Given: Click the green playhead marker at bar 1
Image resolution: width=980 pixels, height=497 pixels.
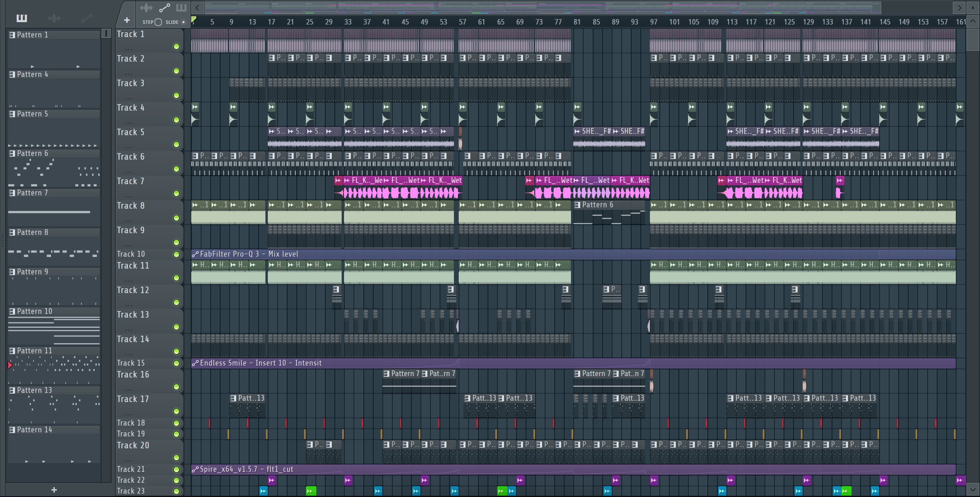Looking at the screenshot, I should pos(194,20).
